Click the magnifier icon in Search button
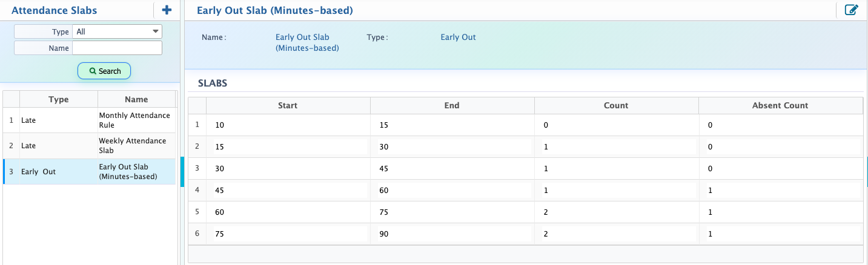Viewport: 868px width, 265px height. (x=93, y=71)
